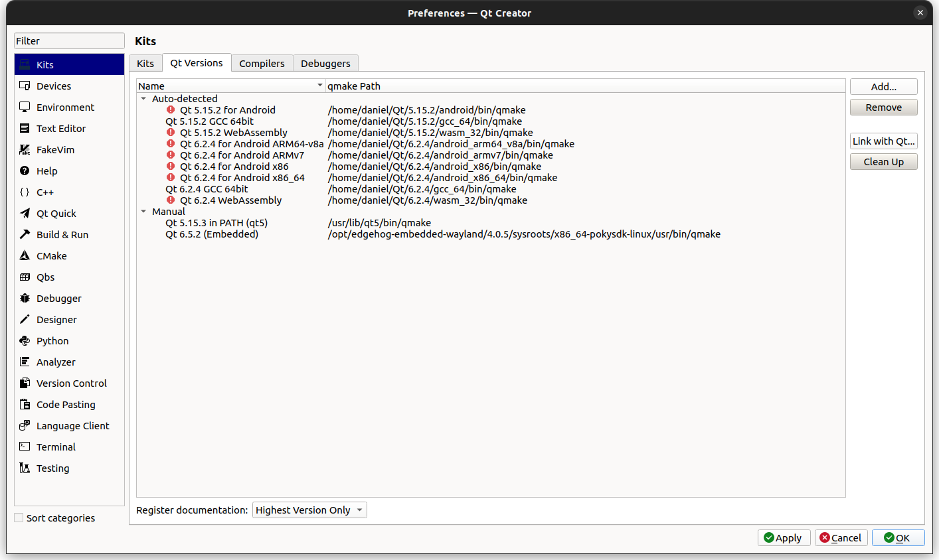Collapse the Manual group
The width and height of the screenshot is (939, 560).
(x=143, y=211)
